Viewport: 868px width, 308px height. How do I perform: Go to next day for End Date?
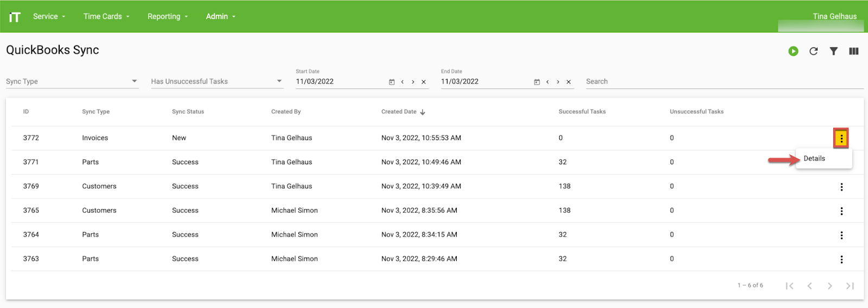558,82
